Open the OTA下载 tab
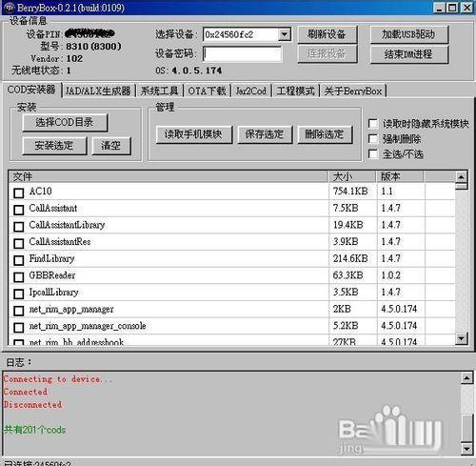The height and width of the screenshot is (466, 476). 207,91
